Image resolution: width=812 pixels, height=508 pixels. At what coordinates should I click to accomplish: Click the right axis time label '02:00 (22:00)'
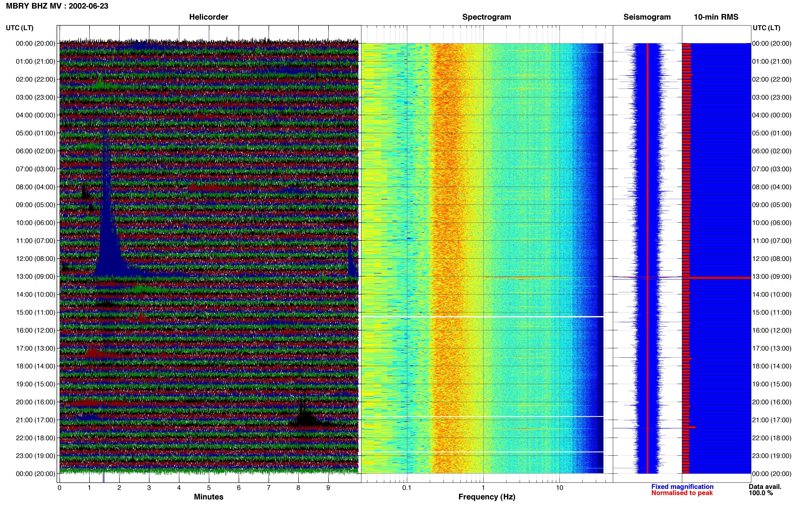coord(772,79)
